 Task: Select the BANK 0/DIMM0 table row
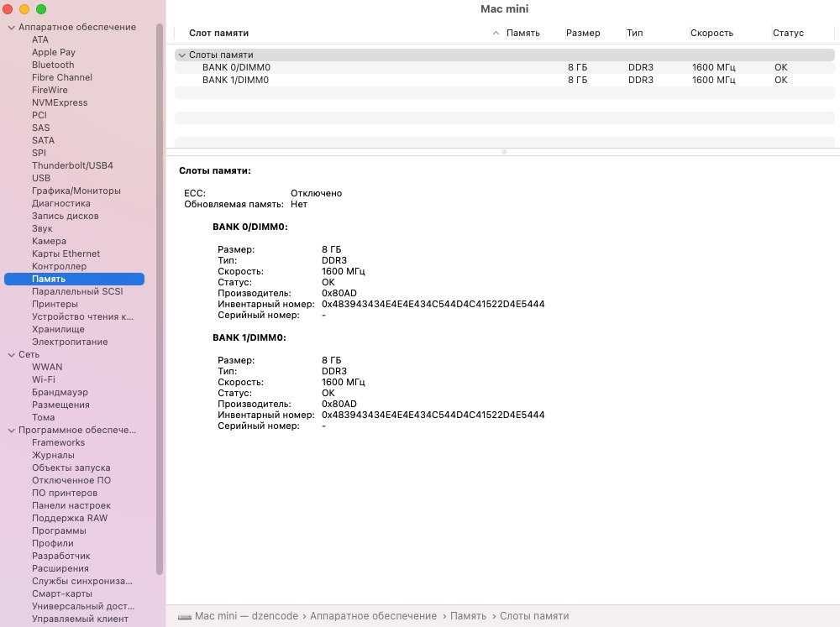504,67
